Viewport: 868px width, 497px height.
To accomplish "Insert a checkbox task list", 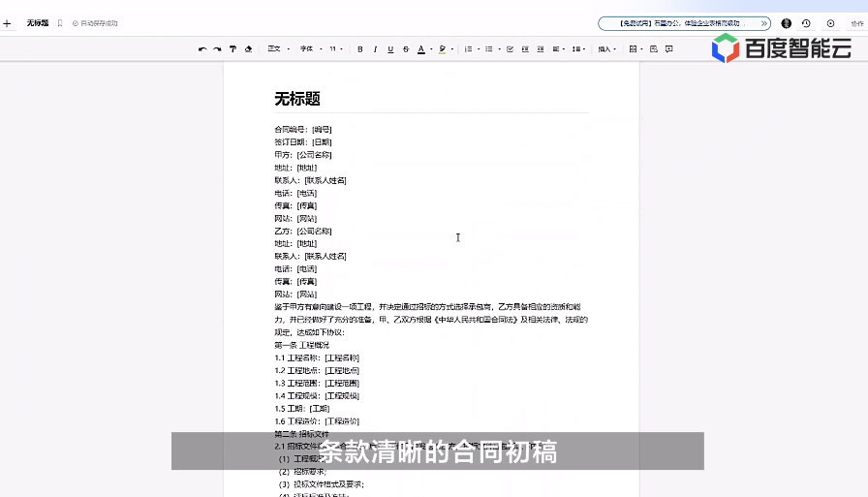I will click(510, 49).
